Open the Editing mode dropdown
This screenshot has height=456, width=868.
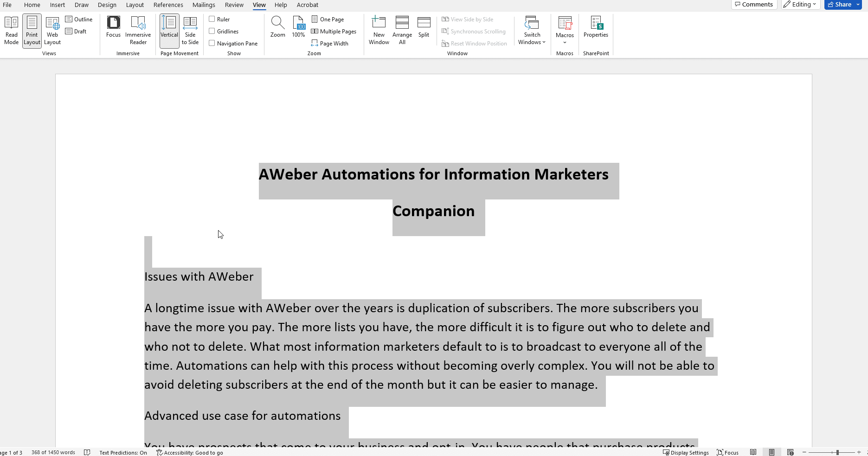click(x=800, y=5)
